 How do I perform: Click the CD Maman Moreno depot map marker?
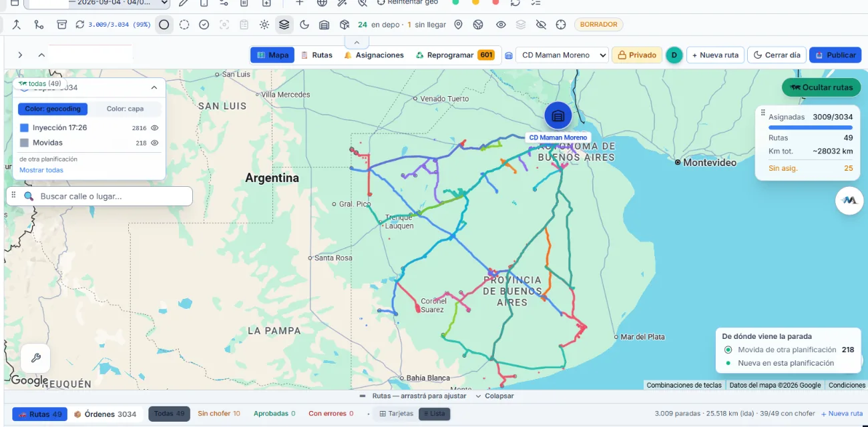point(558,115)
